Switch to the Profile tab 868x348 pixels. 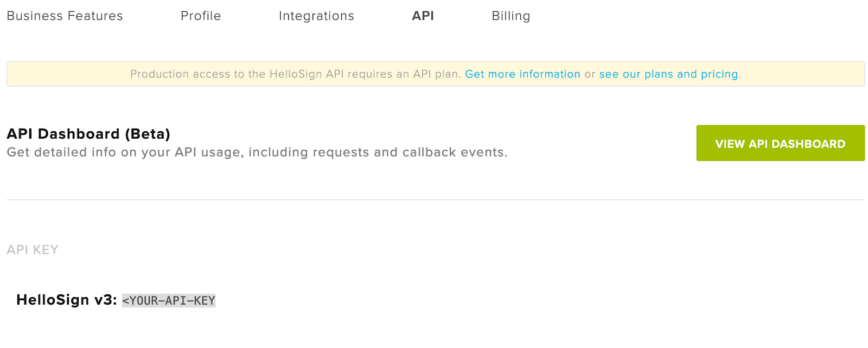tap(201, 16)
